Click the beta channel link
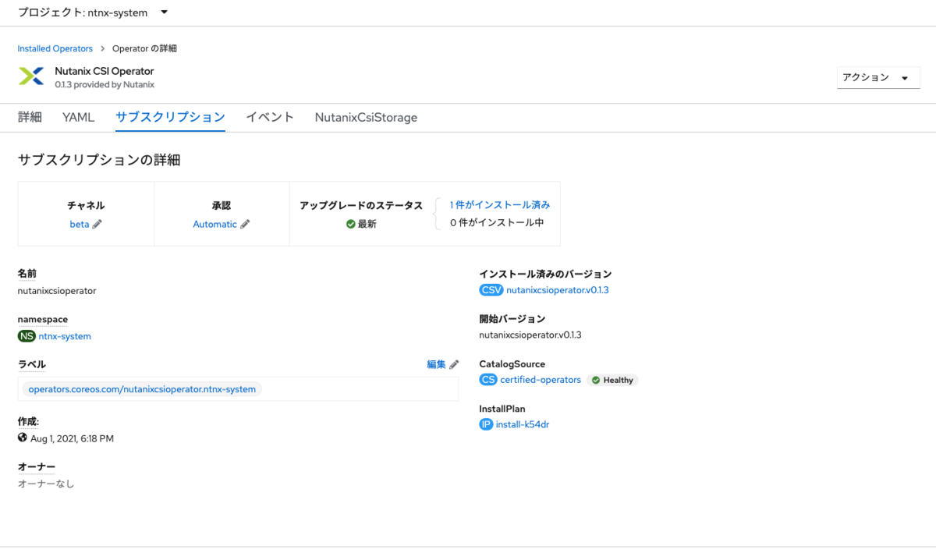The height and width of the screenshot is (560, 936). tap(80, 224)
